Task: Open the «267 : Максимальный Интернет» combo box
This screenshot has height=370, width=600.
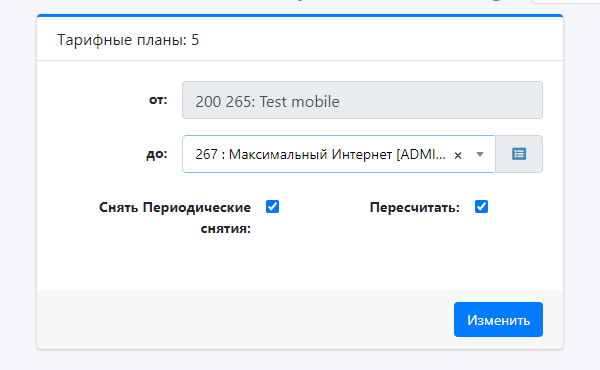Action: pos(339,154)
